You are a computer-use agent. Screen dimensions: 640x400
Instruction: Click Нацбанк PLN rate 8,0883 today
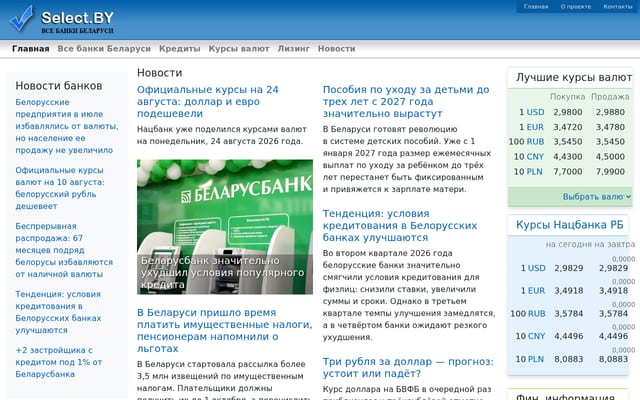(x=569, y=359)
